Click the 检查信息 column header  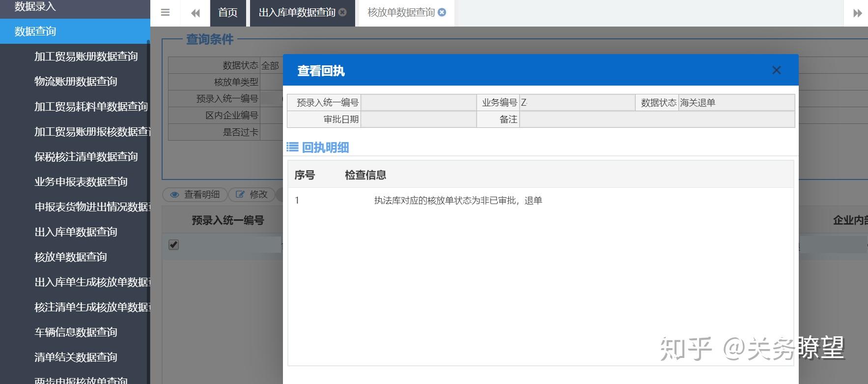coord(365,175)
